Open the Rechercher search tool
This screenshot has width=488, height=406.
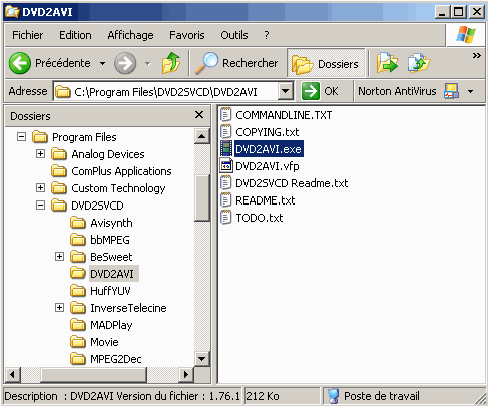pos(236,63)
